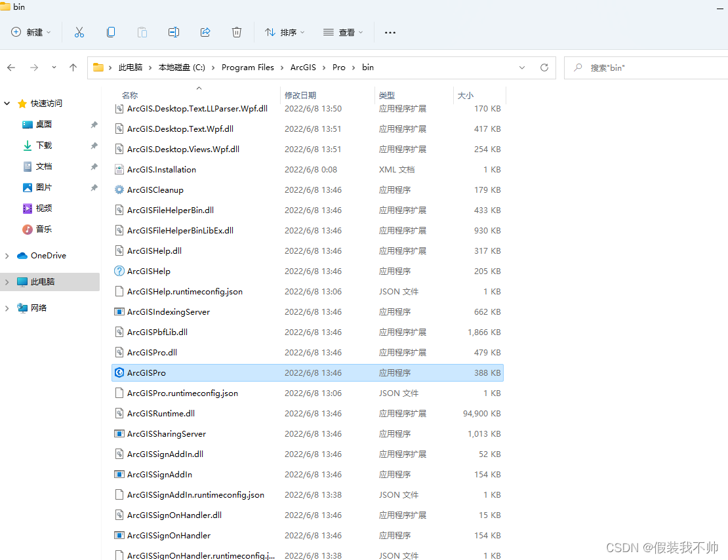The image size is (728, 560).
Task: Click the ArcGISCleanup gear icon
Action: pyautogui.click(x=119, y=190)
